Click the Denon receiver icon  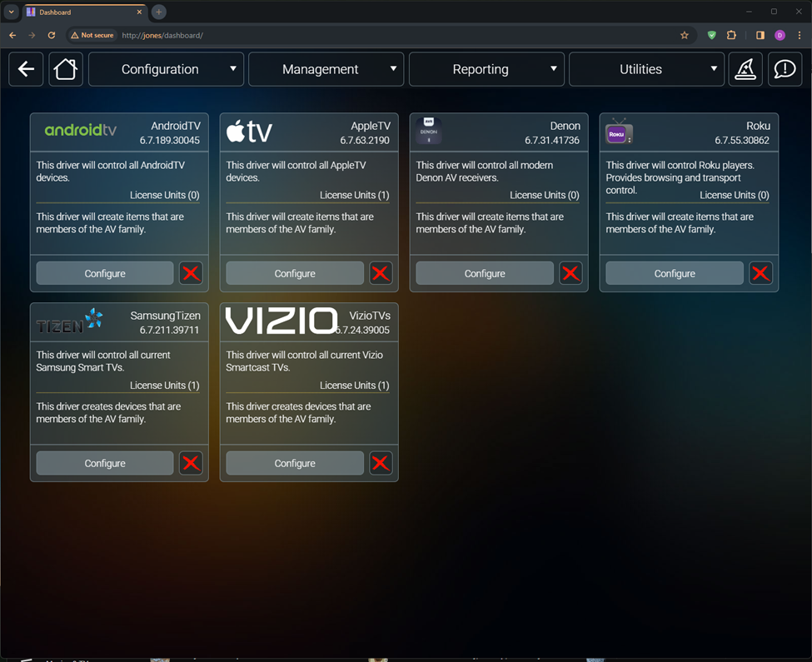[x=429, y=131]
